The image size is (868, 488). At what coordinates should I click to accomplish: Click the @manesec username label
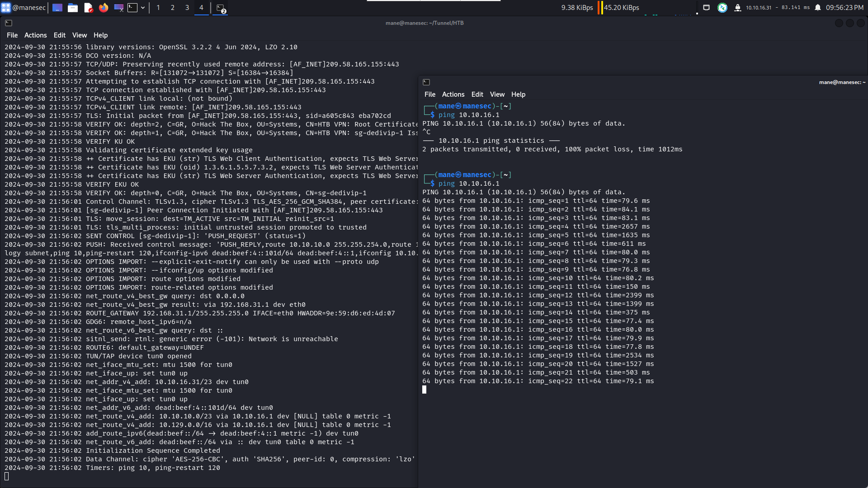coord(29,8)
